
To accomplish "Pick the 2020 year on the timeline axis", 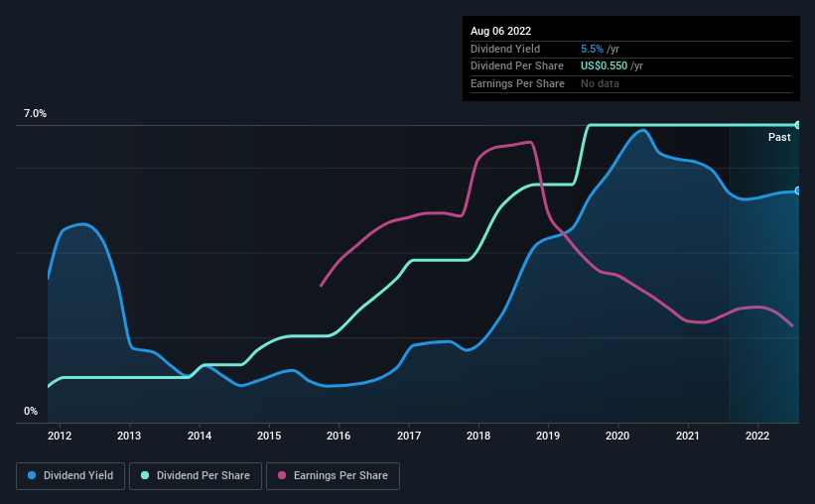I will [x=617, y=436].
